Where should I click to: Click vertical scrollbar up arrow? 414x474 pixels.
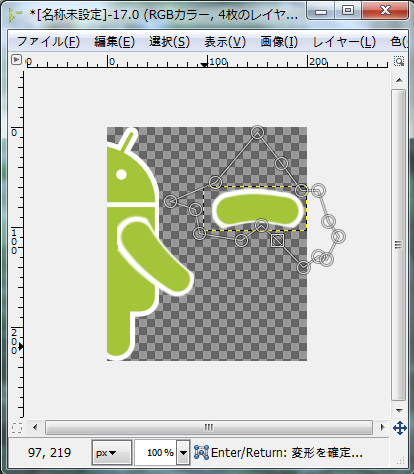point(399,80)
